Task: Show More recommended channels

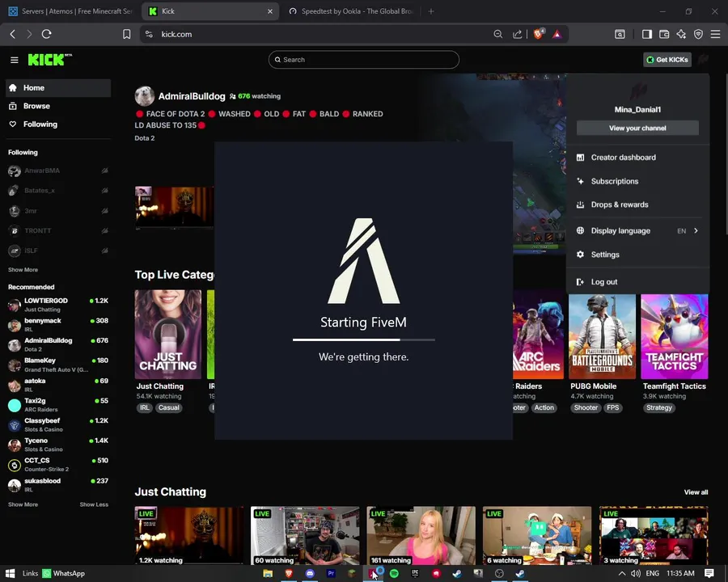Action: pyautogui.click(x=23, y=504)
